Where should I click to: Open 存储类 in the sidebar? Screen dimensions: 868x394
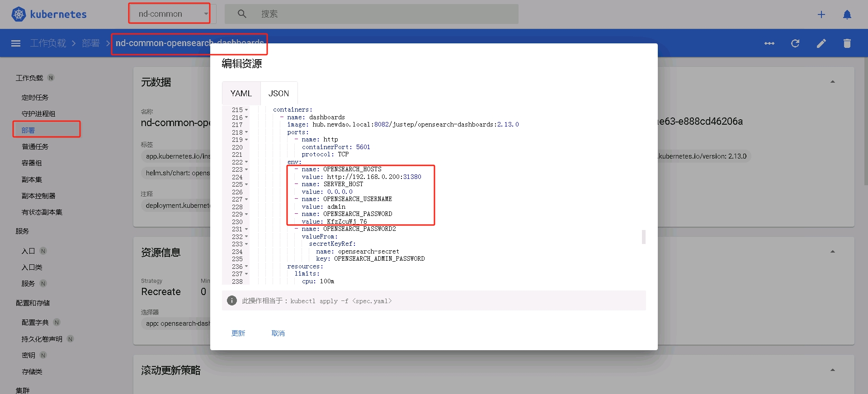[x=32, y=372]
